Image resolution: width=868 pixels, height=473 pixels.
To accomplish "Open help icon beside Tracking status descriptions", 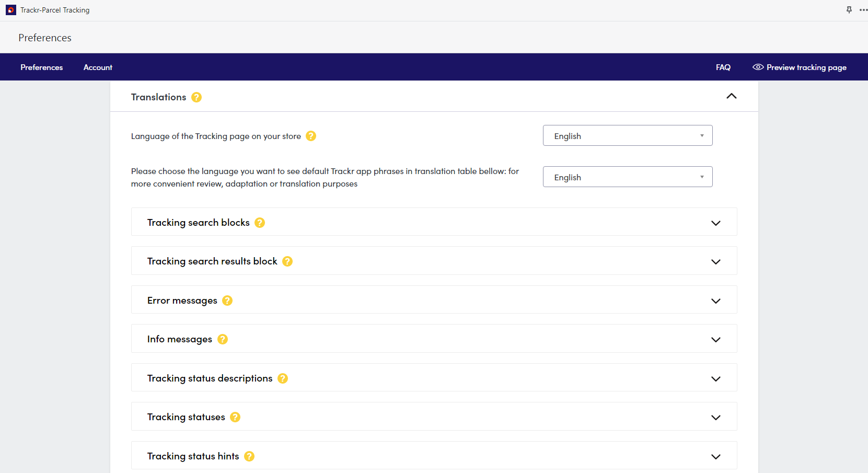I will click(x=283, y=378).
